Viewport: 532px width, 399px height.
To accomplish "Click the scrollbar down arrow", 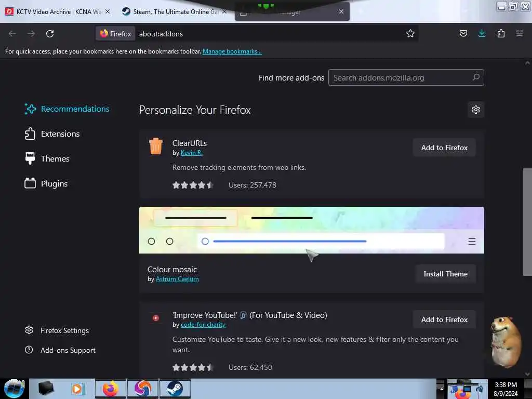I will pyautogui.click(x=527, y=374).
